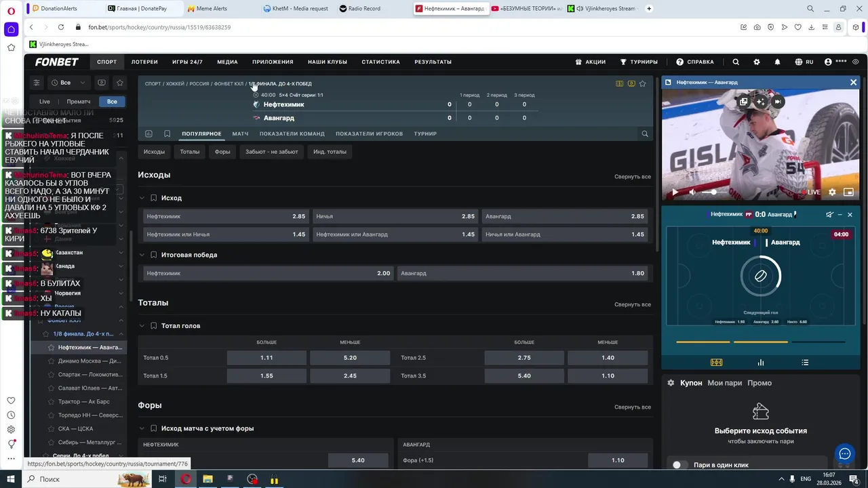Click the skip-forward icon on video
Screen dimensions: 868x488
click(778, 102)
